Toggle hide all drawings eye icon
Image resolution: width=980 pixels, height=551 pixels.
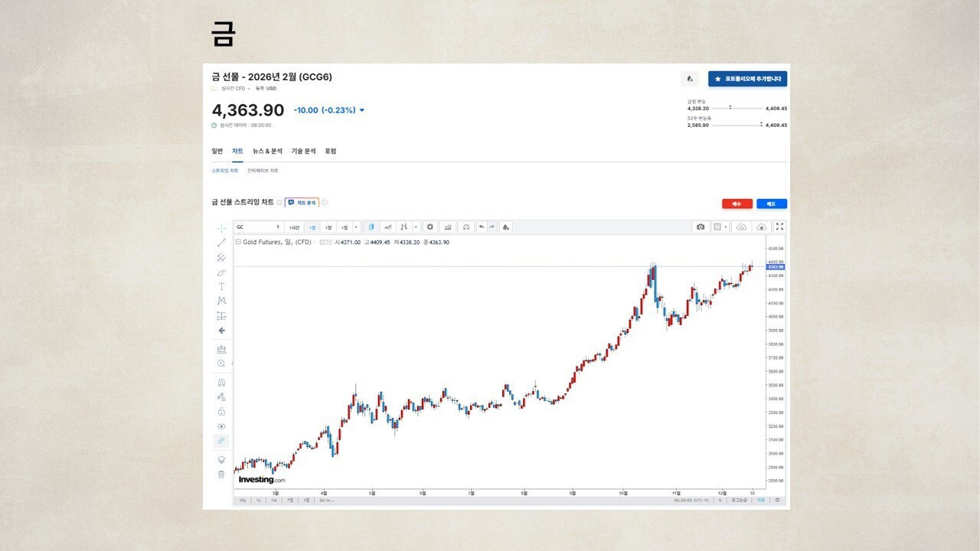[221, 426]
